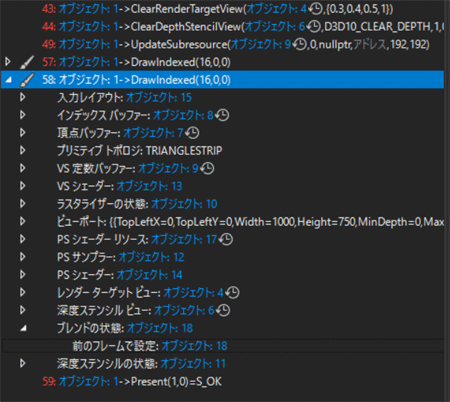This screenshot has width=450, height=402.
Task: Click the brush icon on event 57
Action: tap(27, 62)
